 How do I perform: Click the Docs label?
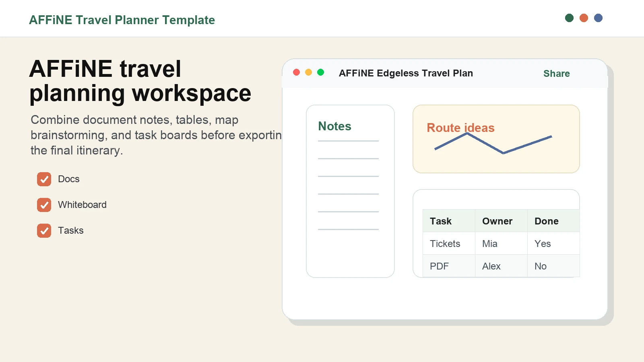[x=69, y=179]
